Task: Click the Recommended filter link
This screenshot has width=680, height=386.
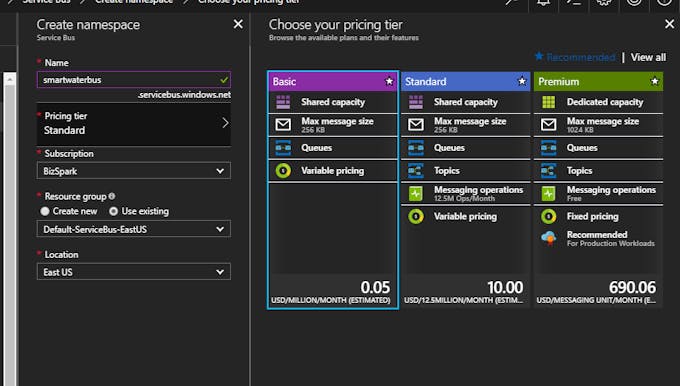Action: (575, 57)
